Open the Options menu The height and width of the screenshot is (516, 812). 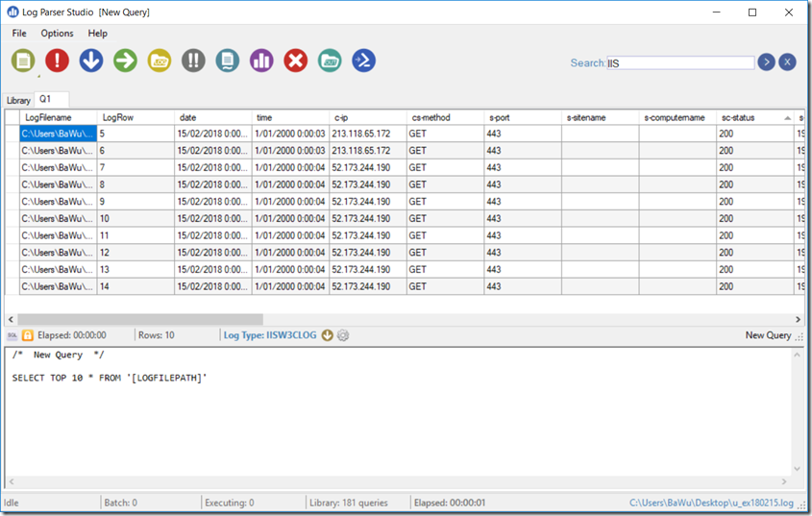click(57, 34)
